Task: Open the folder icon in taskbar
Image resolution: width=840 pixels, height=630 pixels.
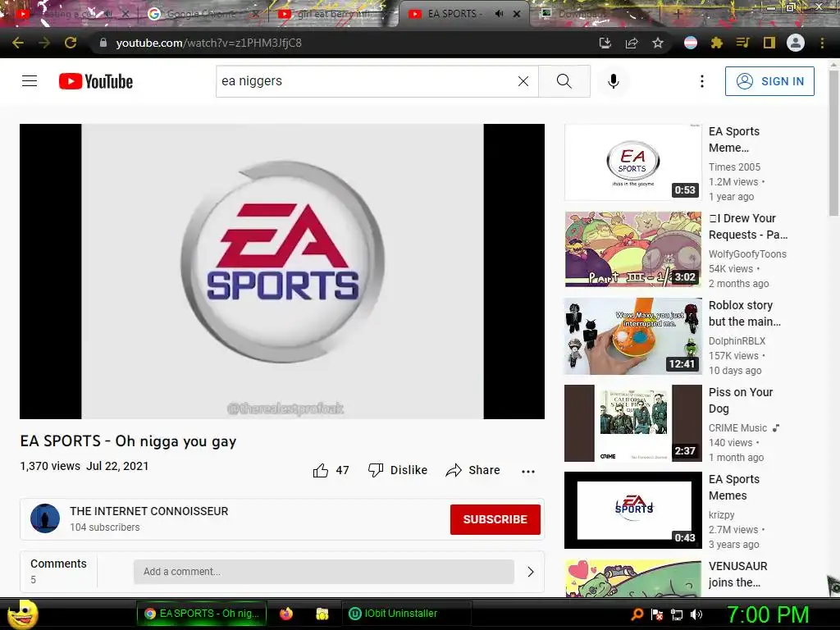Action: click(322, 614)
